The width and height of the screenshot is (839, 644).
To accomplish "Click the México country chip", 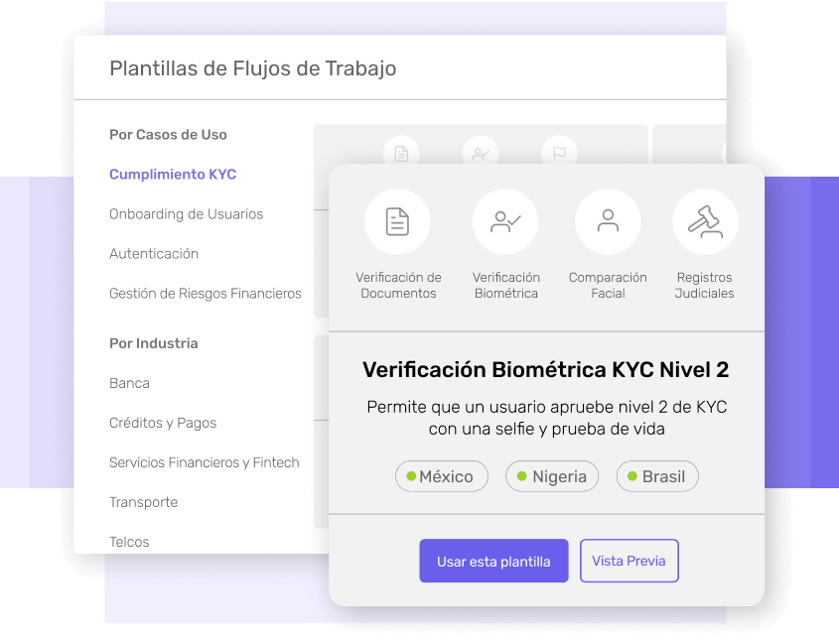I will (441, 476).
